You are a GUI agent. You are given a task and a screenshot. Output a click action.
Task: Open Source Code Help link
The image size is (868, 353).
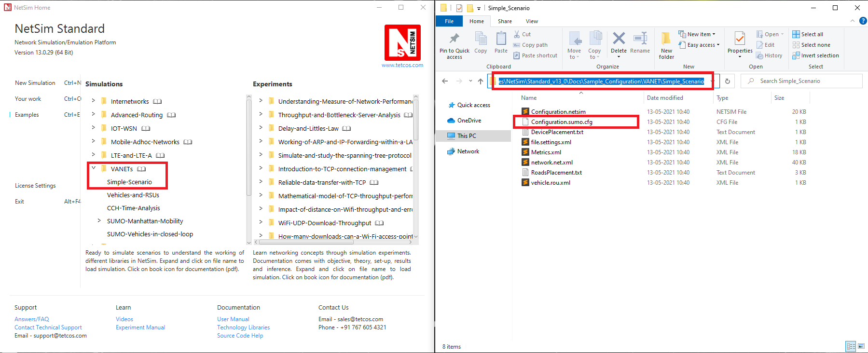[240, 336]
